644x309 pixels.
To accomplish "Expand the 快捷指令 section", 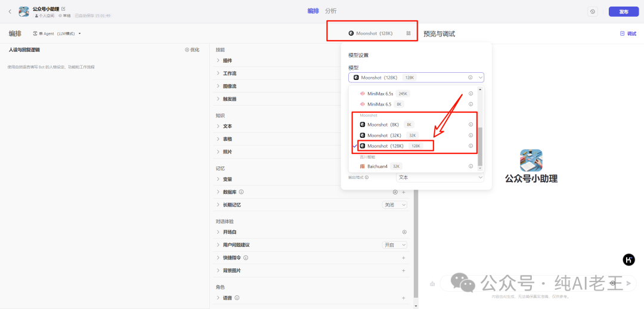I will click(218, 258).
